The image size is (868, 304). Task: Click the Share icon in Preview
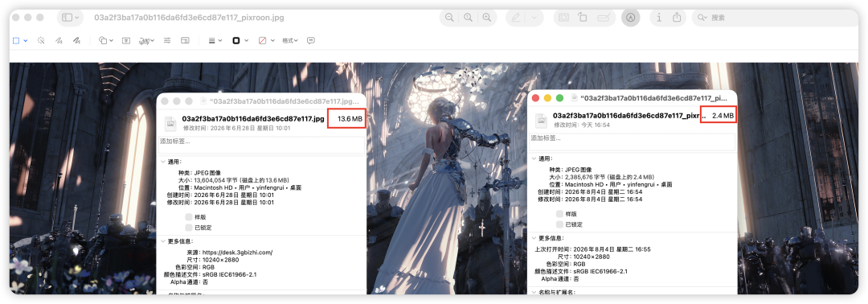tap(677, 18)
